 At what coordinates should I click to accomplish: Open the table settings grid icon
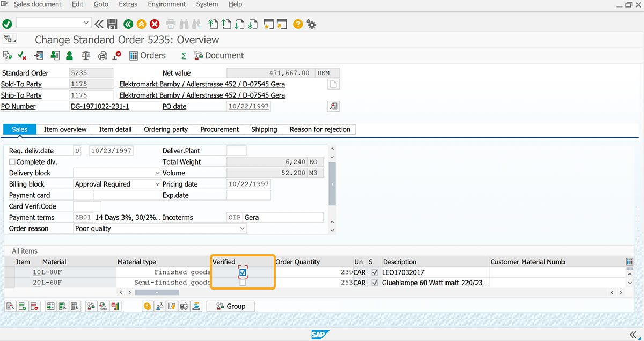(630, 262)
